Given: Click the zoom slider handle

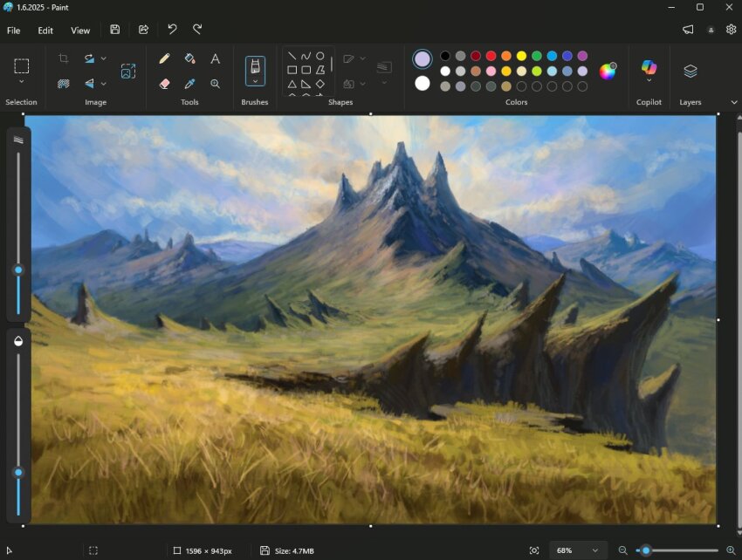Looking at the screenshot, I should coord(646,550).
